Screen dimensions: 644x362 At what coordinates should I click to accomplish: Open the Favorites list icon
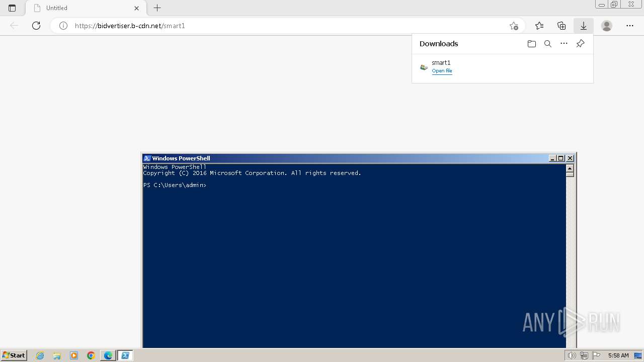tap(539, 26)
